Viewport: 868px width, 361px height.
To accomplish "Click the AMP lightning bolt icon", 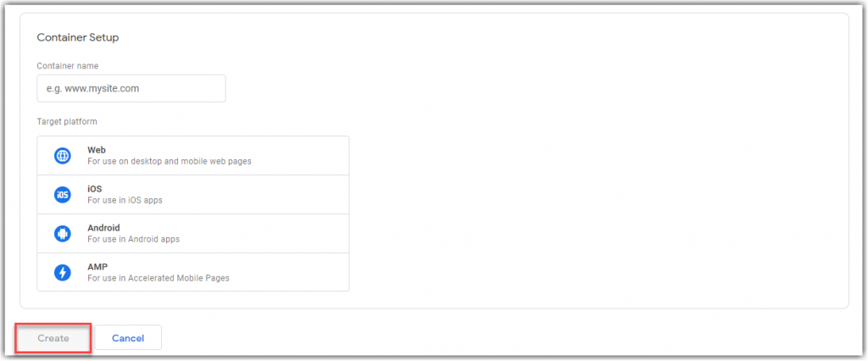I will click(x=63, y=272).
